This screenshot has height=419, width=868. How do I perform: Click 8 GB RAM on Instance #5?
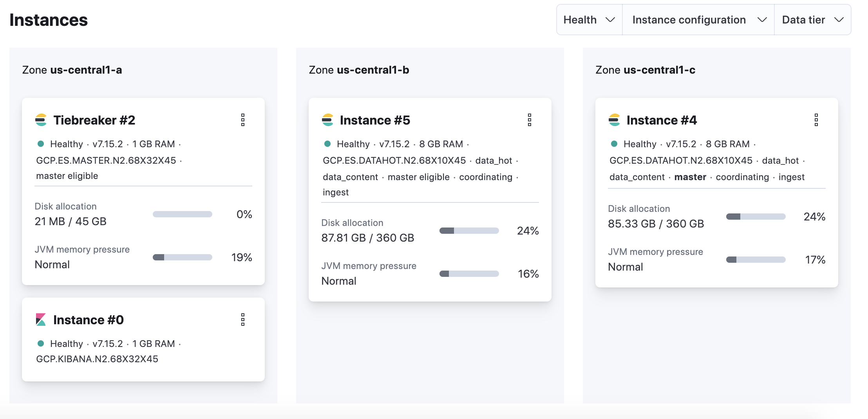pos(441,144)
